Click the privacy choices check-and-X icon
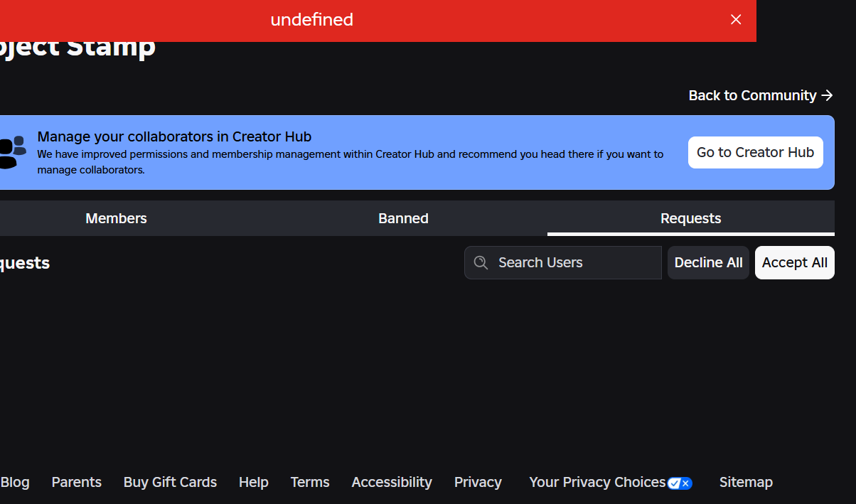 tap(680, 483)
